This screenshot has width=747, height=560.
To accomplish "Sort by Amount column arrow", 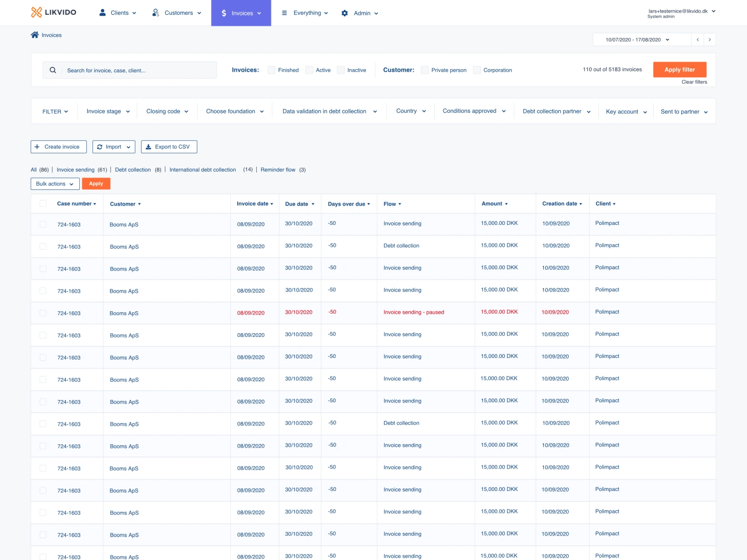I will point(506,204).
